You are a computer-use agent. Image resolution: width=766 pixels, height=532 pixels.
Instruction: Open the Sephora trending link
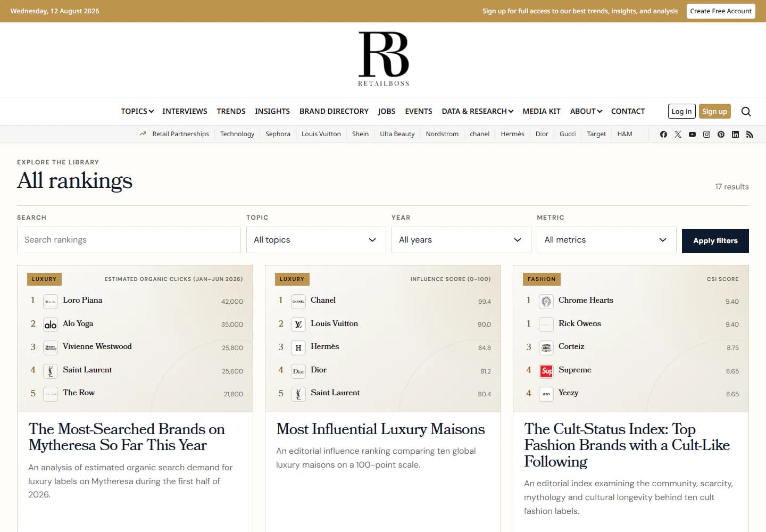coord(278,134)
